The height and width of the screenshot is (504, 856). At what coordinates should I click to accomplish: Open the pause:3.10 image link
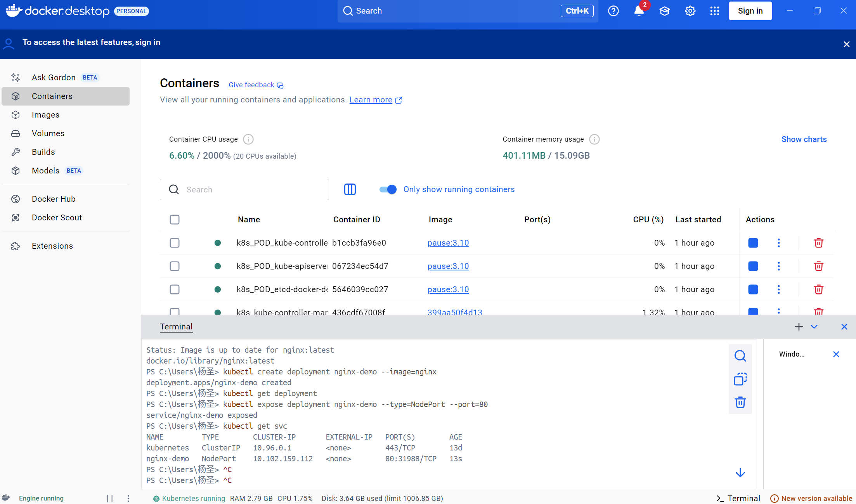pos(448,242)
